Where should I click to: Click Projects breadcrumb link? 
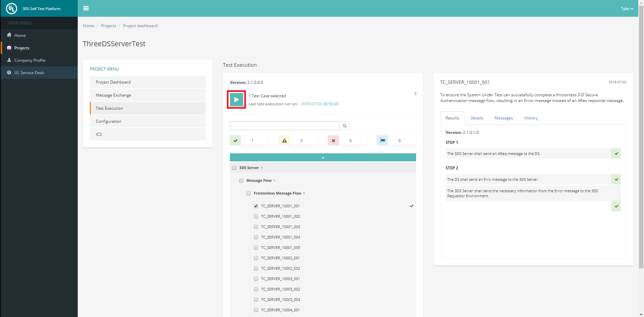tap(109, 26)
